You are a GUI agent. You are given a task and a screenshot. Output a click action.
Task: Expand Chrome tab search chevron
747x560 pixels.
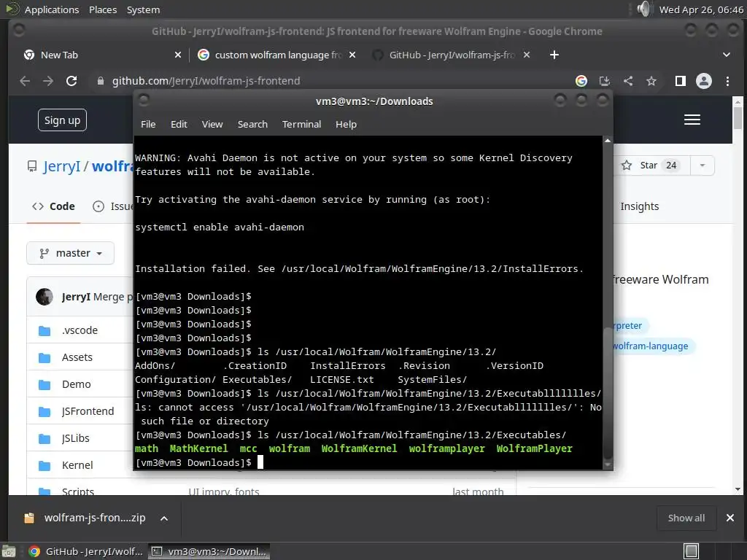726,55
